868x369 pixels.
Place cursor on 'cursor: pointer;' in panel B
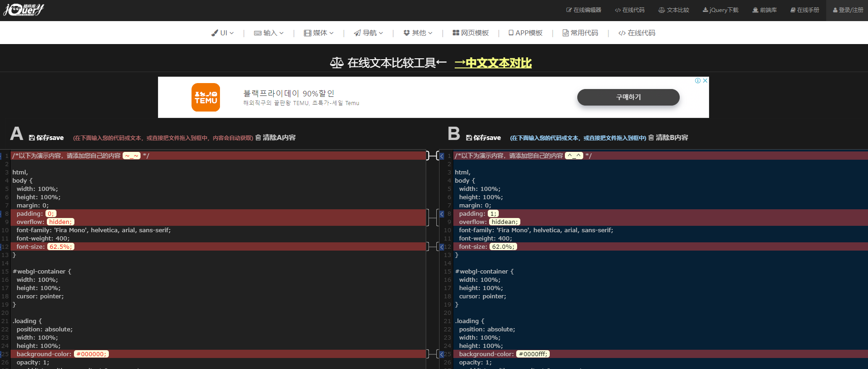(x=483, y=296)
